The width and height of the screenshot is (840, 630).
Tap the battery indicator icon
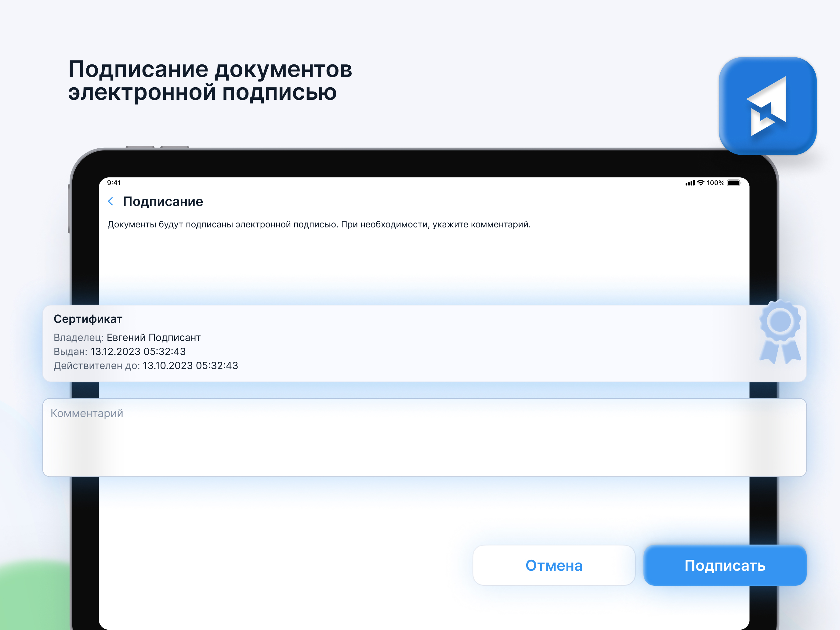point(734,183)
